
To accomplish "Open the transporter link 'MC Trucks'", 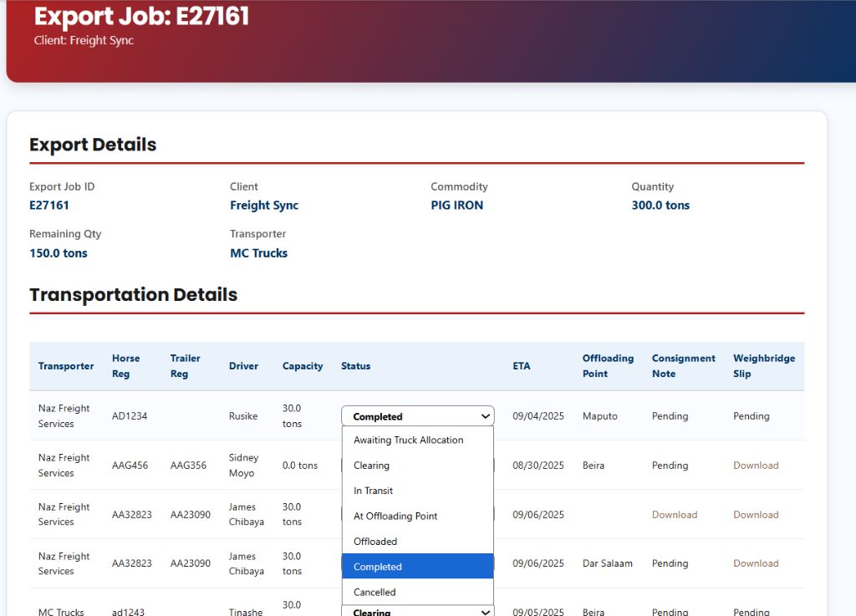I will (258, 252).
